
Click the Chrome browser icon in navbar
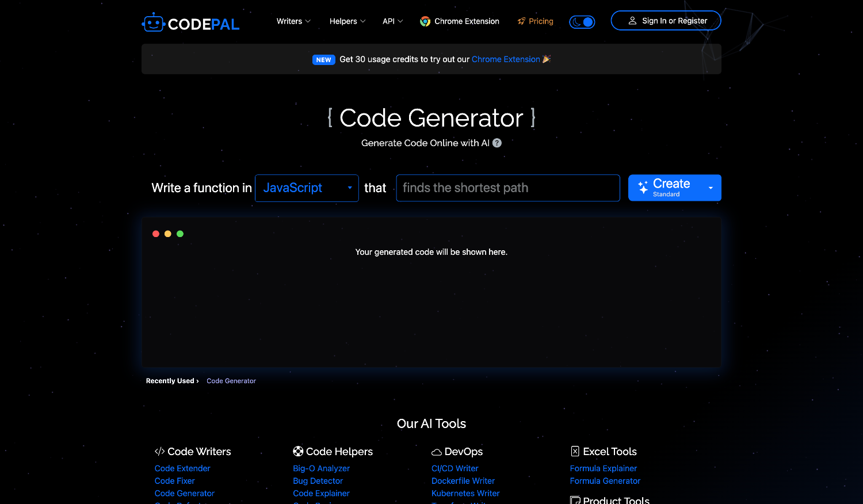pos(425,21)
